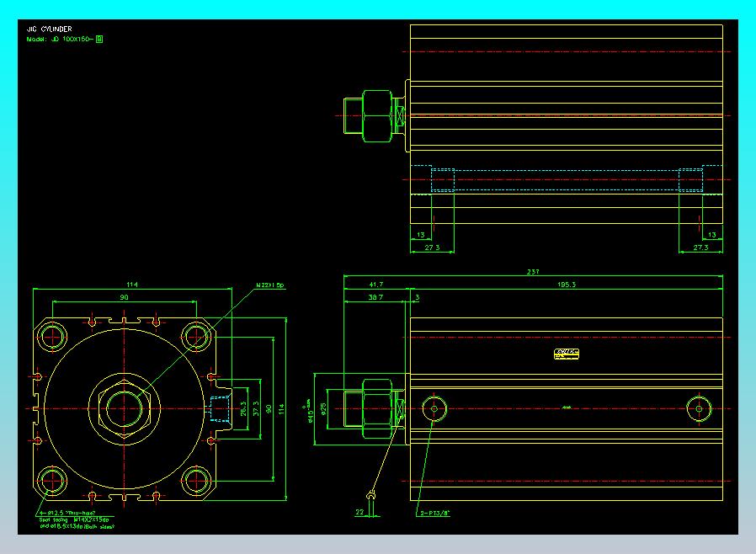Click the boxed symbol after the model number
Viewport: 756px width, 554px height.
point(99,39)
